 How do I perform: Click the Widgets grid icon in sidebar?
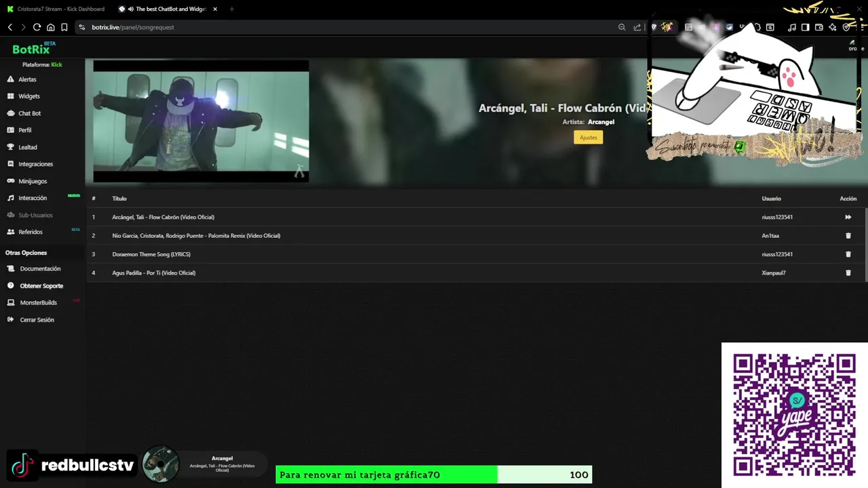coord(11,96)
